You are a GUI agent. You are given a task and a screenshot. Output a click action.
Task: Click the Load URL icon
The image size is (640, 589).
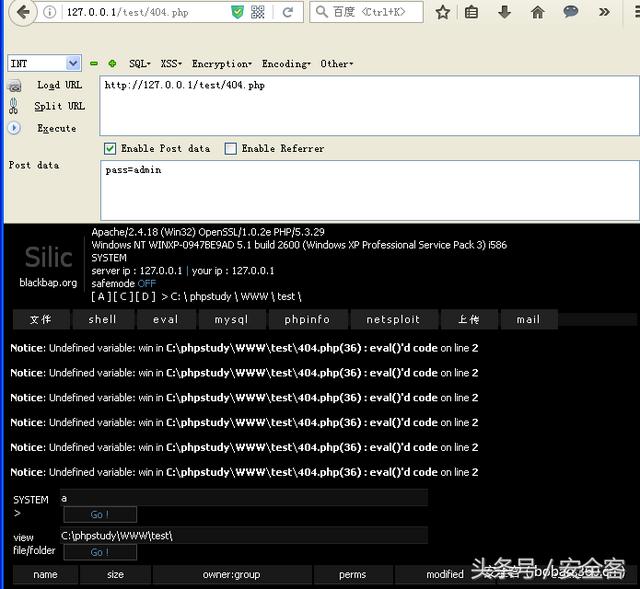coord(15,86)
